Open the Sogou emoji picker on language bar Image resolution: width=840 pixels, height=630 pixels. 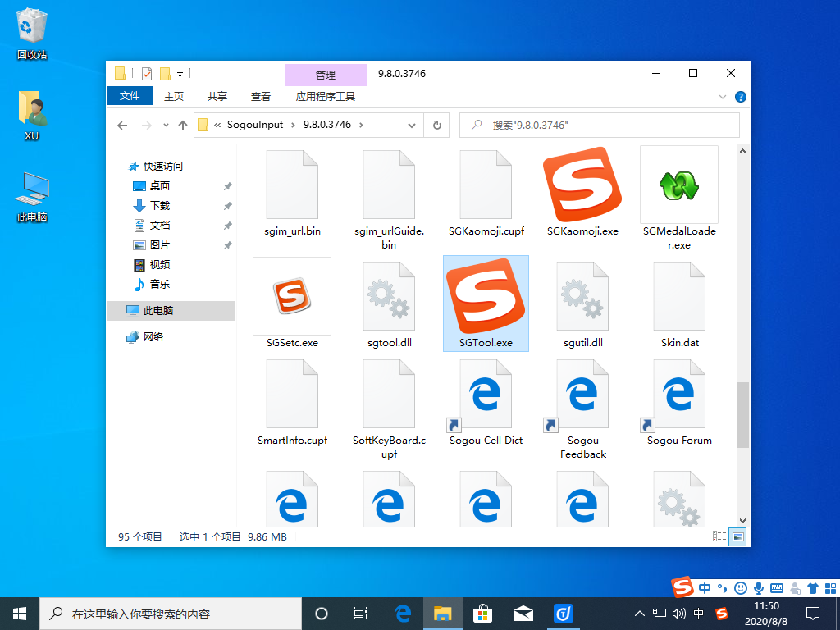coord(740,587)
